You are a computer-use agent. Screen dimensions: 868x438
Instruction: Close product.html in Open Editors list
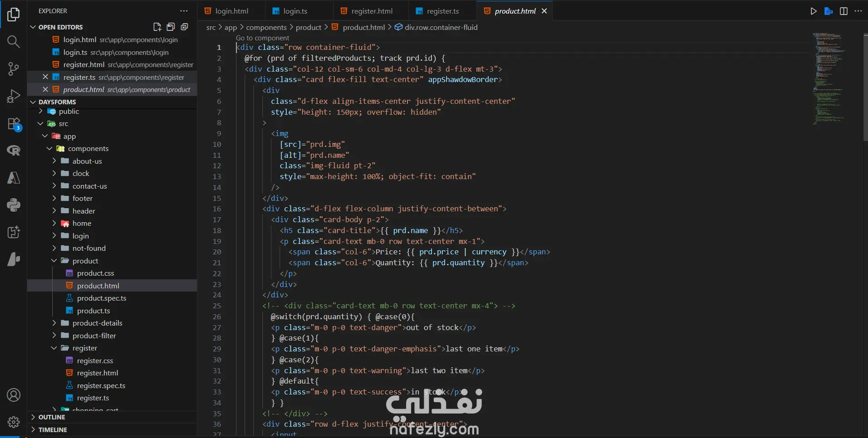pos(45,89)
